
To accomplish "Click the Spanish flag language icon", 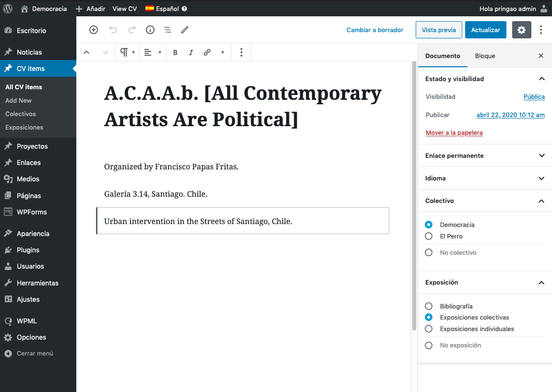I will click(150, 9).
